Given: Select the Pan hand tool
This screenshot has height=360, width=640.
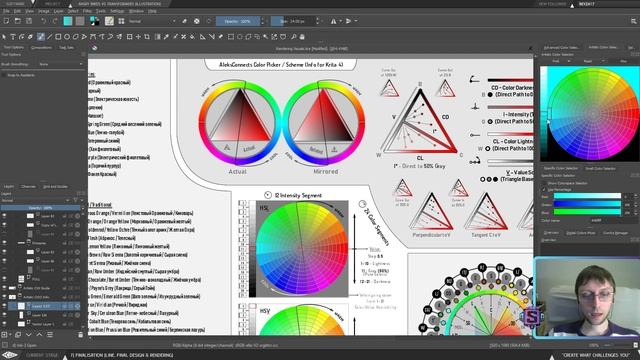Looking at the screenshot, I should click(302, 37).
